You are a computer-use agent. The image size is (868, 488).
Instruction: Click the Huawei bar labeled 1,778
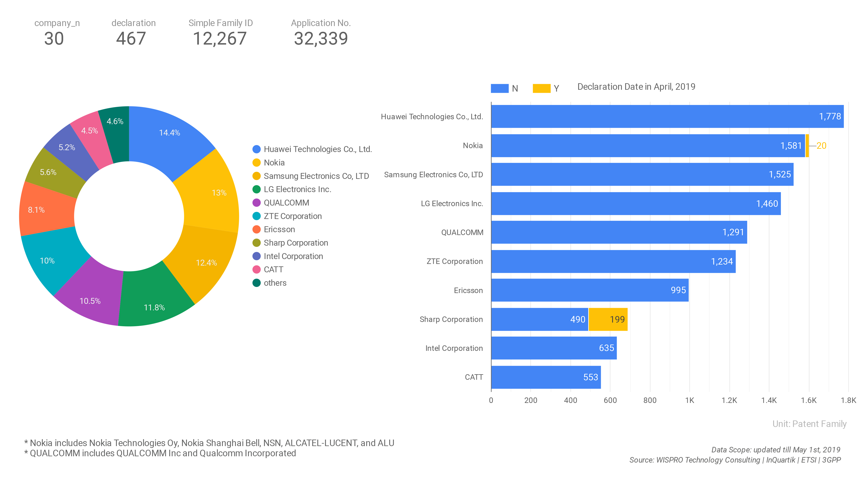click(x=667, y=116)
